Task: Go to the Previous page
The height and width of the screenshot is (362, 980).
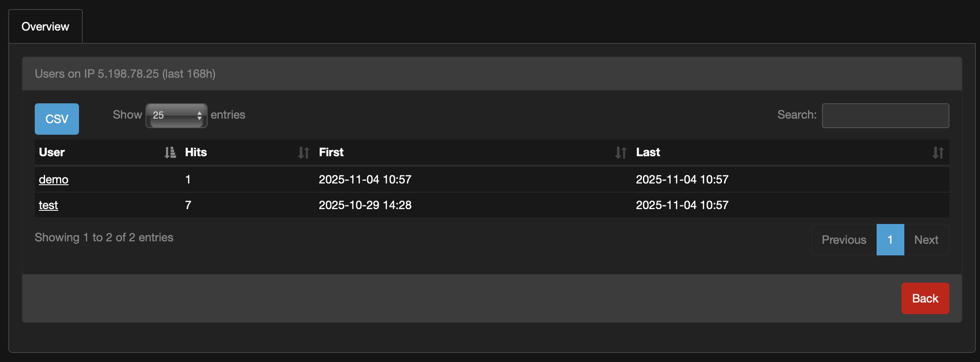Action: point(844,240)
